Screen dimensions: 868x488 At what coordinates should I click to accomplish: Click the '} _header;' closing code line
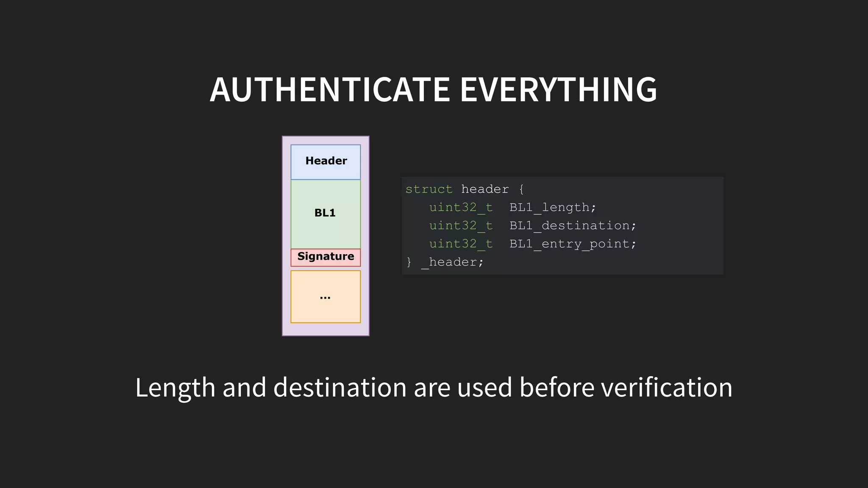click(x=445, y=262)
